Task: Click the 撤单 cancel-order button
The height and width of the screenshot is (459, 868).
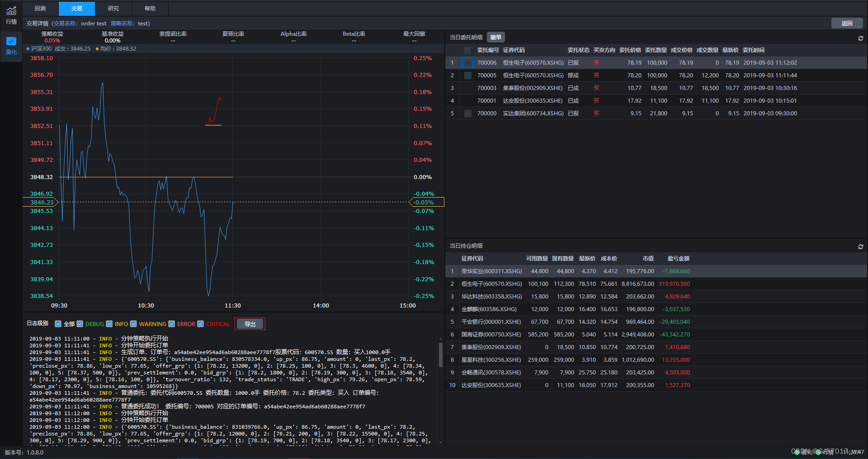Action: coord(495,37)
